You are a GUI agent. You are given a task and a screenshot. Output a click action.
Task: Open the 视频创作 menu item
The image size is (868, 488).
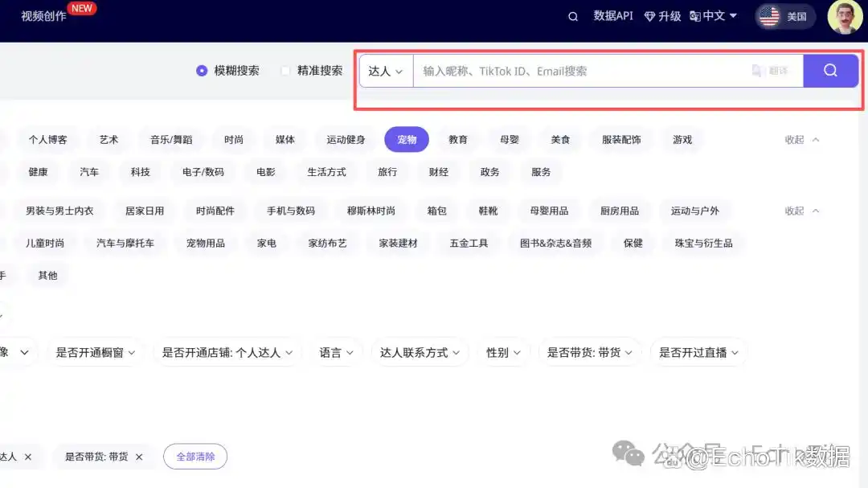click(43, 16)
